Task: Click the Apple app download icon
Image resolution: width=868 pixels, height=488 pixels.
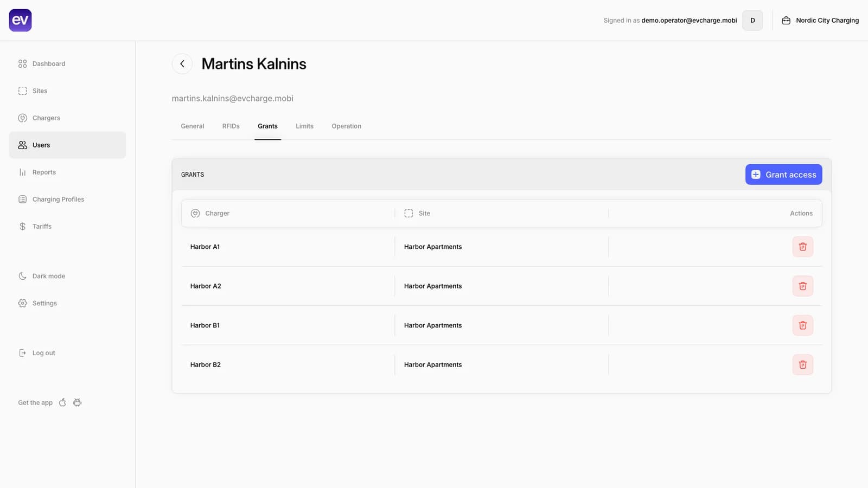Action: click(62, 402)
